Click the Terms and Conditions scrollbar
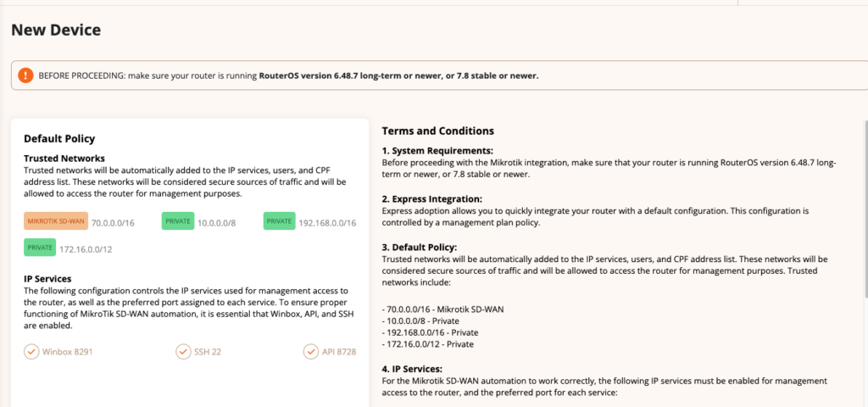Viewport: 868px width, 407px height. click(865, 208)
